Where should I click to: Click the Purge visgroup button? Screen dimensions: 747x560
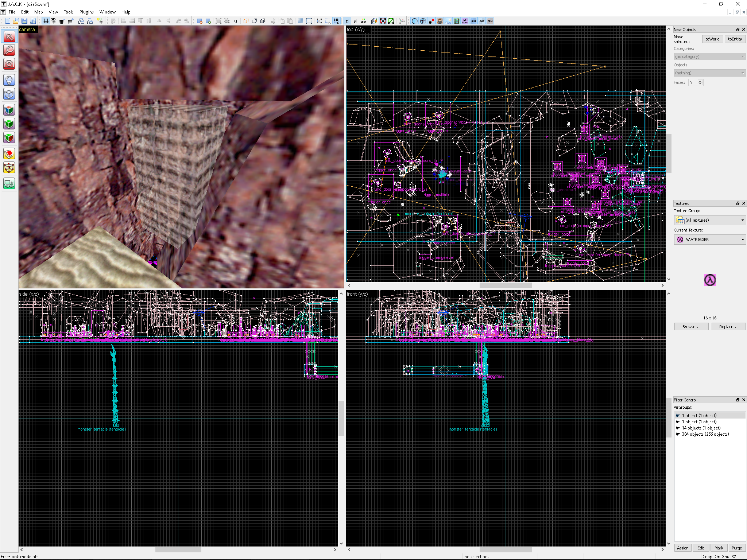737,548
